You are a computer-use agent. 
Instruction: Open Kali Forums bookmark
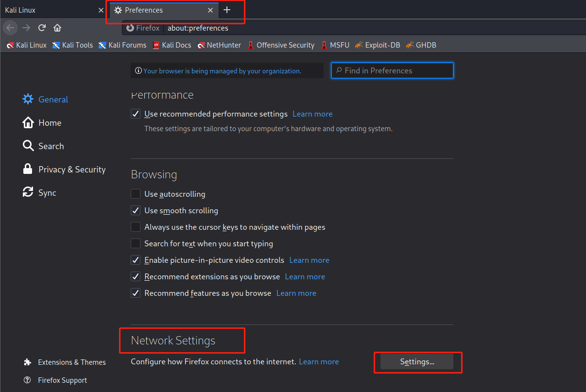coord(122,45)
